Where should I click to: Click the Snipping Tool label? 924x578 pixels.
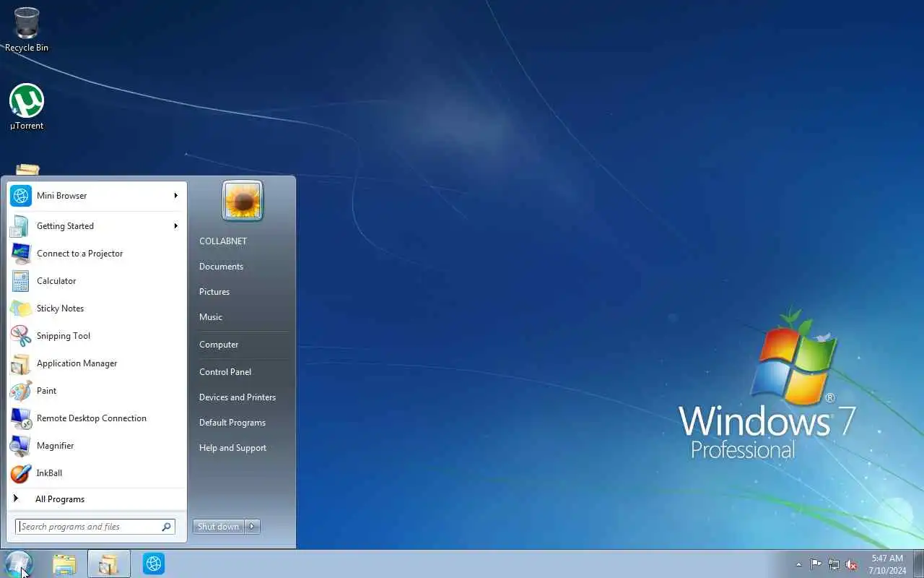coord(64,336)
